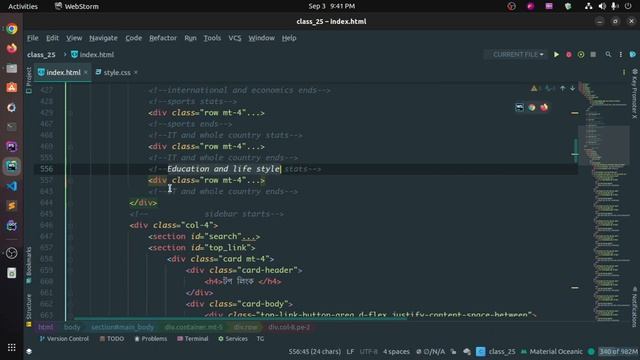Open the TG tool window button
Viewport: 640px width, 360px height.
point(260,339)
